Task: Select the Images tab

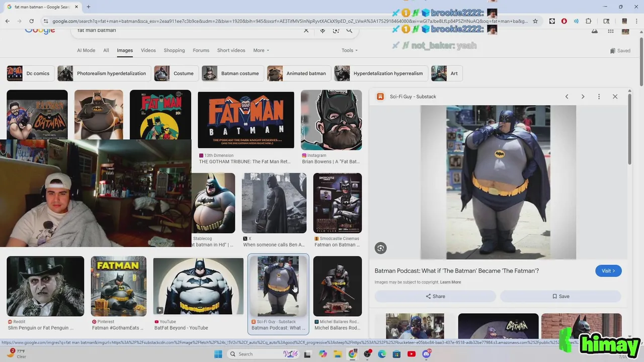Action: [x=125, y=50]
